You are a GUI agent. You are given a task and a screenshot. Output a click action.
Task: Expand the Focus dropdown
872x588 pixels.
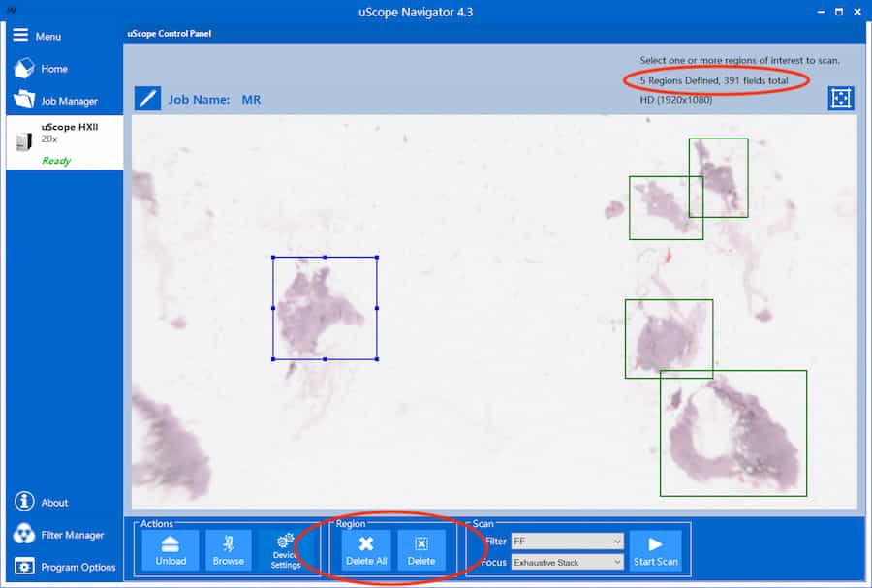click(x=567, y=562)
